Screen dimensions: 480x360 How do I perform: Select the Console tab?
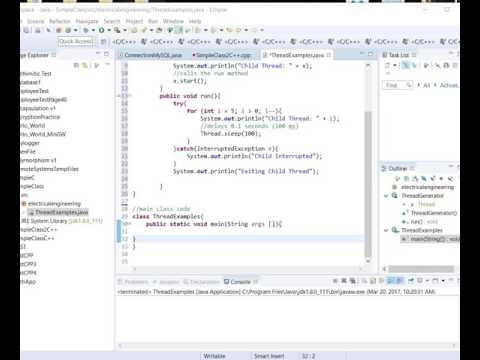(x=241, y=282)
